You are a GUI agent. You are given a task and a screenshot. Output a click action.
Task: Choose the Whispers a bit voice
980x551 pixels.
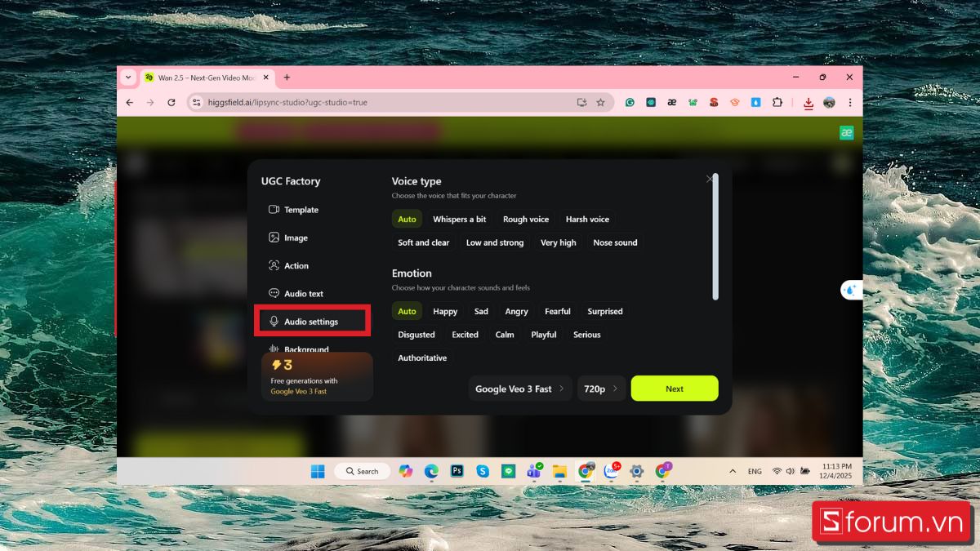coord(459,219)
